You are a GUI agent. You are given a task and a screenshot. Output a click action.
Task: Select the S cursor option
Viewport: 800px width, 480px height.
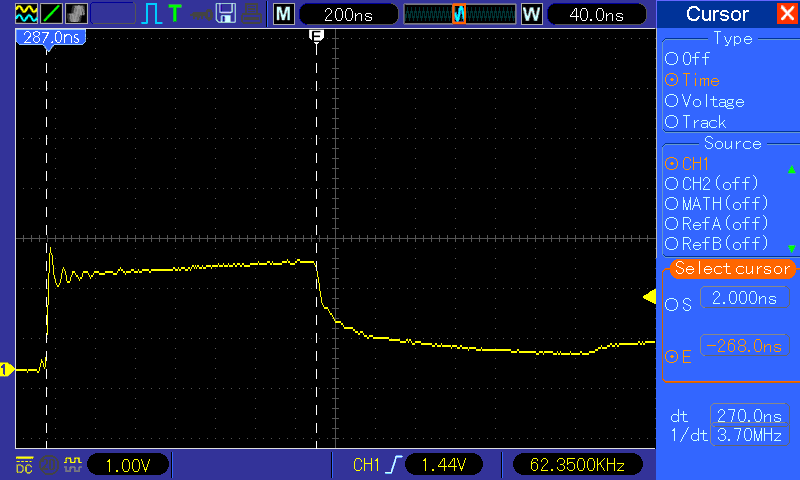click(x=679, y=303)
